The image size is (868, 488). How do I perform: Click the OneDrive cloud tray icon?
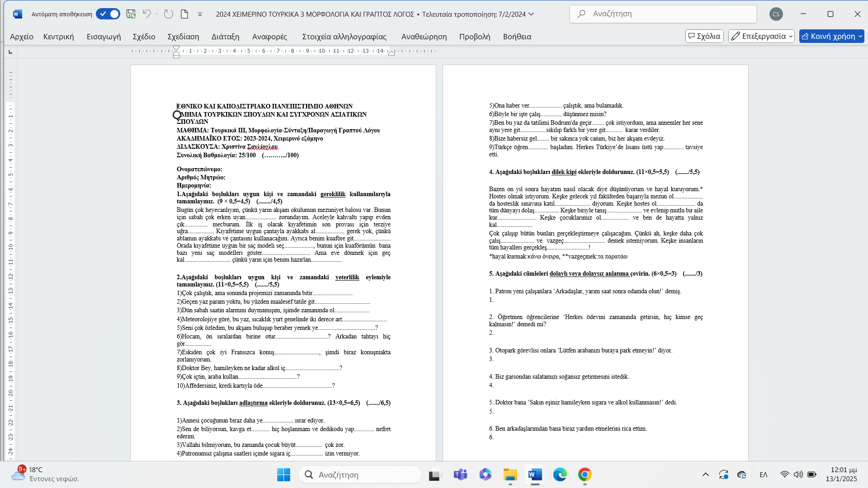741,474
